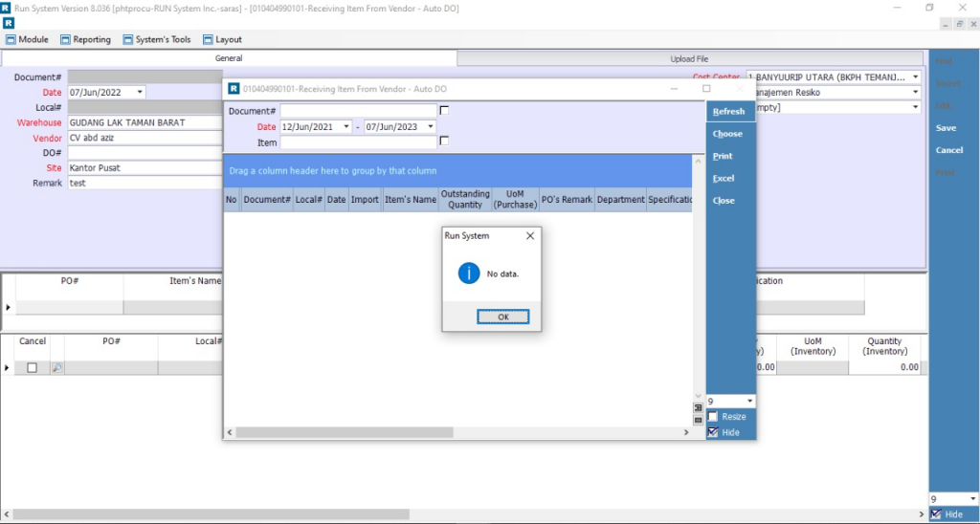Restore down the inner MDI child window
Screen dimensions: 980x524
click(959, 24)
